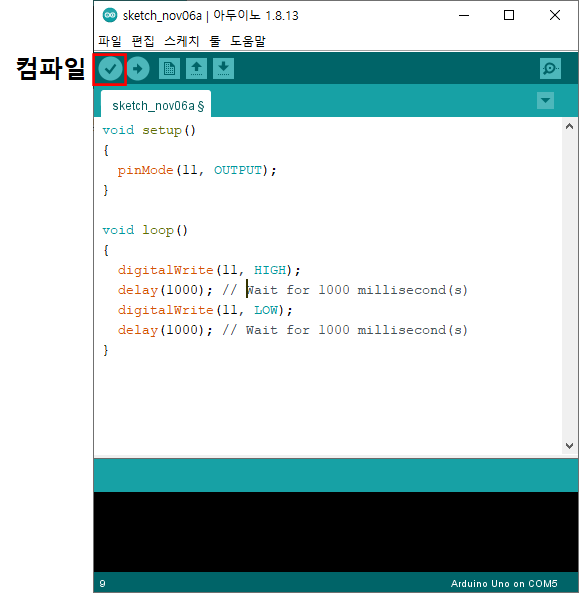Open the 툴 menu
The width and height of the screenshot is (579, 593).
(x=215, y=41)
